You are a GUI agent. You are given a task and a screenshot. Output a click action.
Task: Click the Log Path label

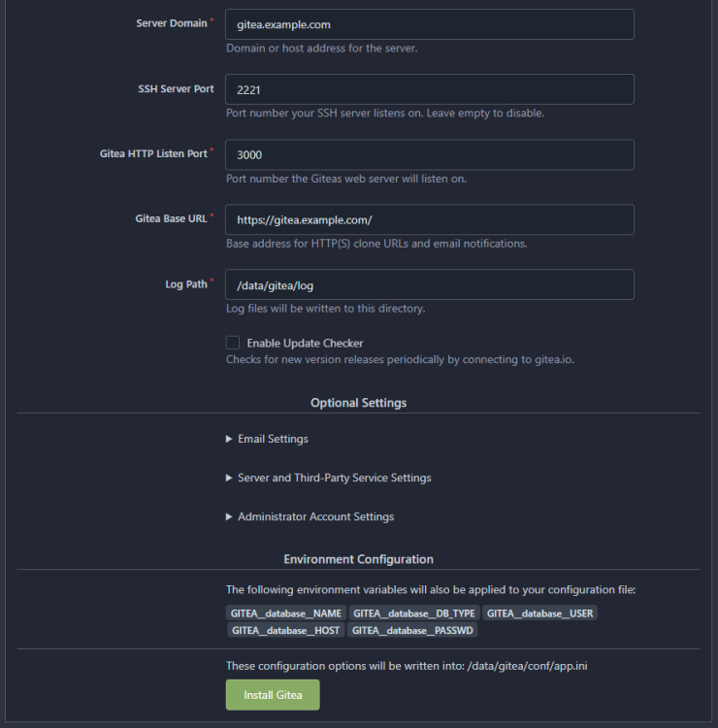185,283
